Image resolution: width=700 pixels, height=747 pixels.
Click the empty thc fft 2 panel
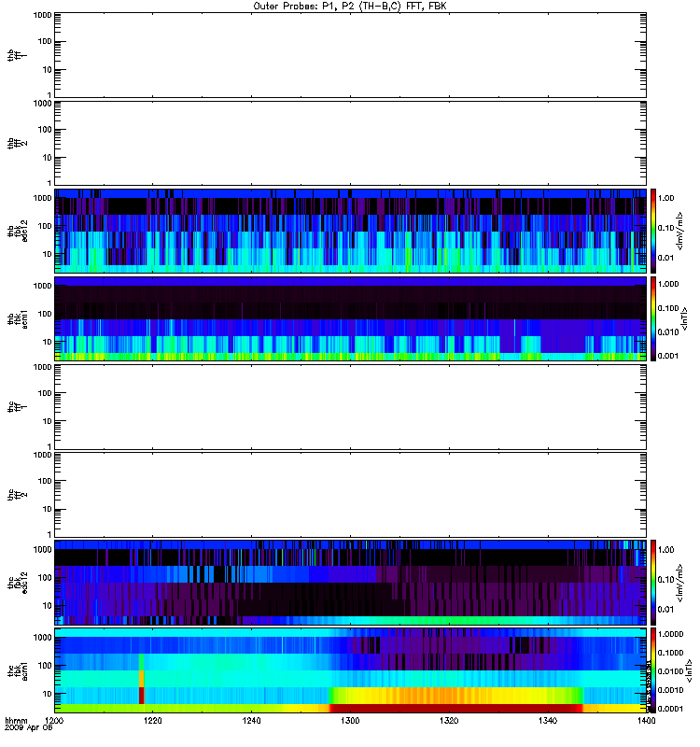(x=351, y=495)
